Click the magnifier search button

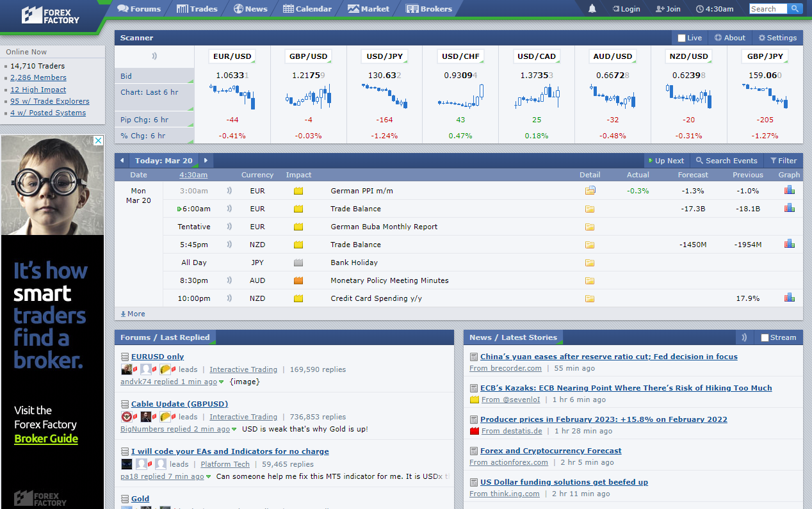[x=795, y=9]
